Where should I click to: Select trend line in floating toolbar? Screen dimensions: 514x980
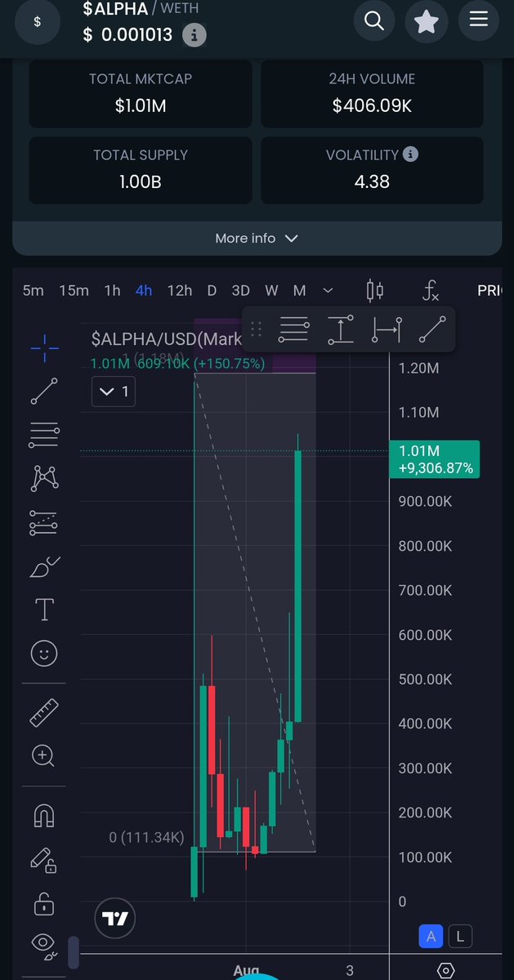[432, 329]
